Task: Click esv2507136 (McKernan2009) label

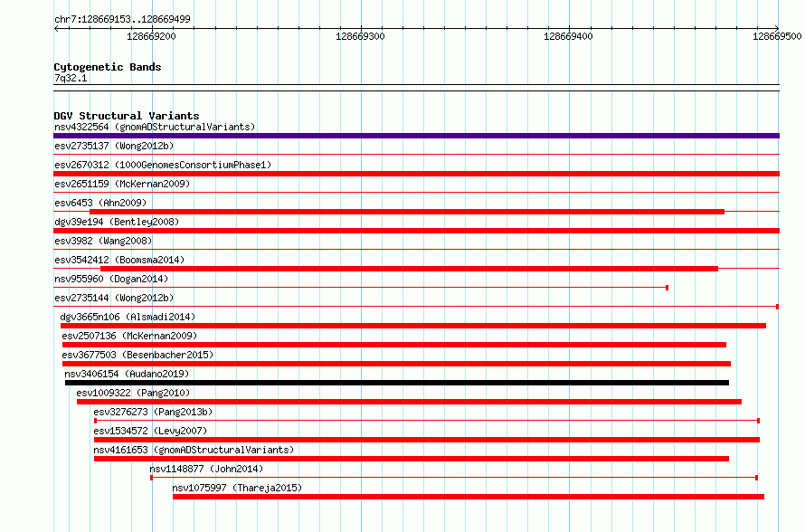Action: coord(129,336)
